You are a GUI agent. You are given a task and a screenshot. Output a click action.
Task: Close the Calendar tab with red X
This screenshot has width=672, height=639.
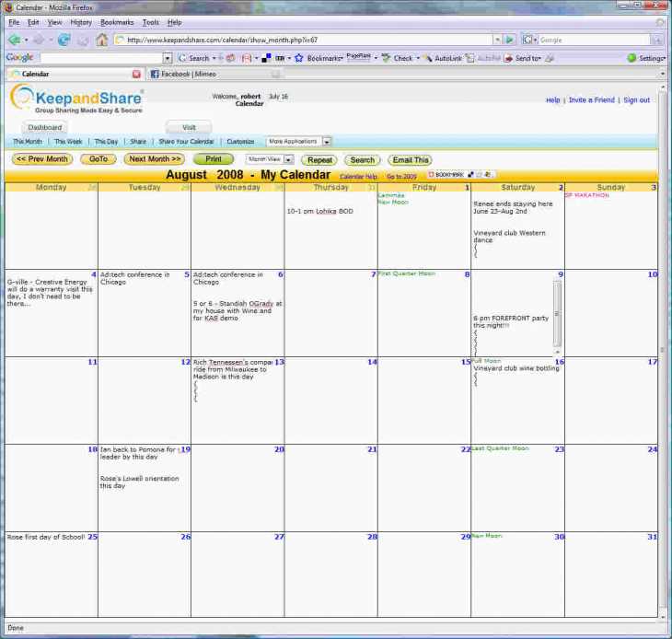[x=136, y=74]
